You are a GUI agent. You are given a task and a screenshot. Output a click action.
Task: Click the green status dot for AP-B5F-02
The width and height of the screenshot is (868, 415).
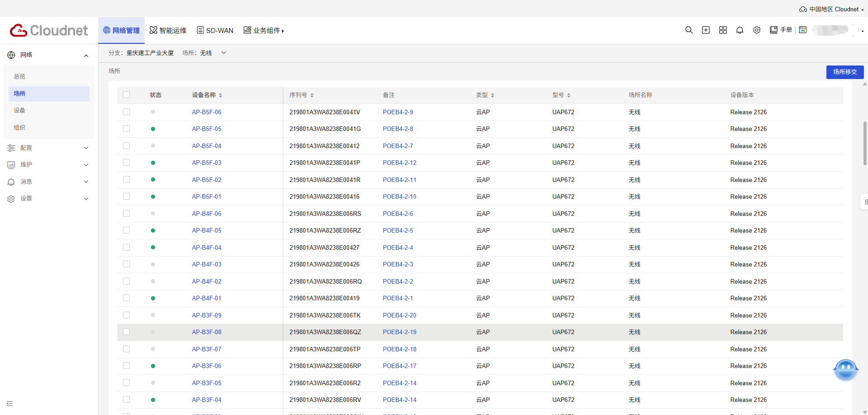coord(153,180)
